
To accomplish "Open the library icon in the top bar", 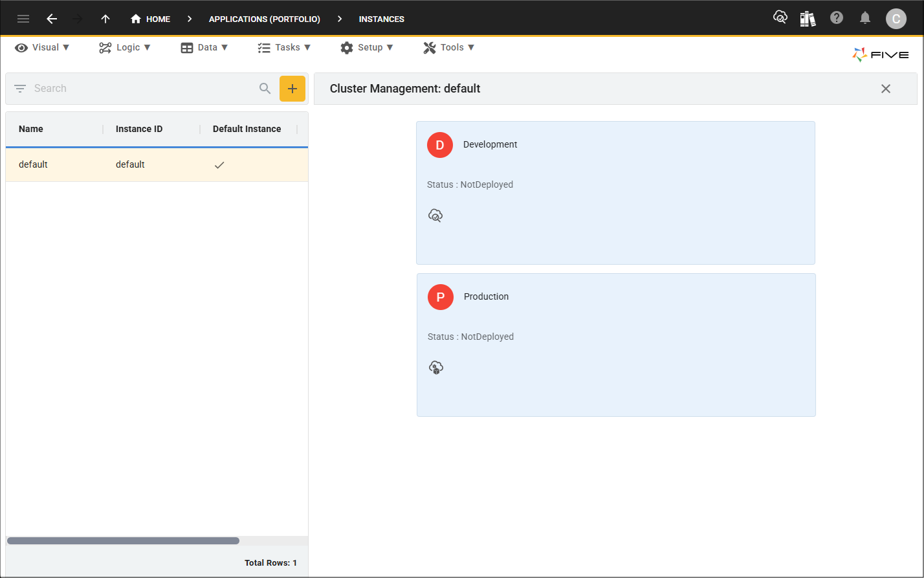I will pos(808,18).
